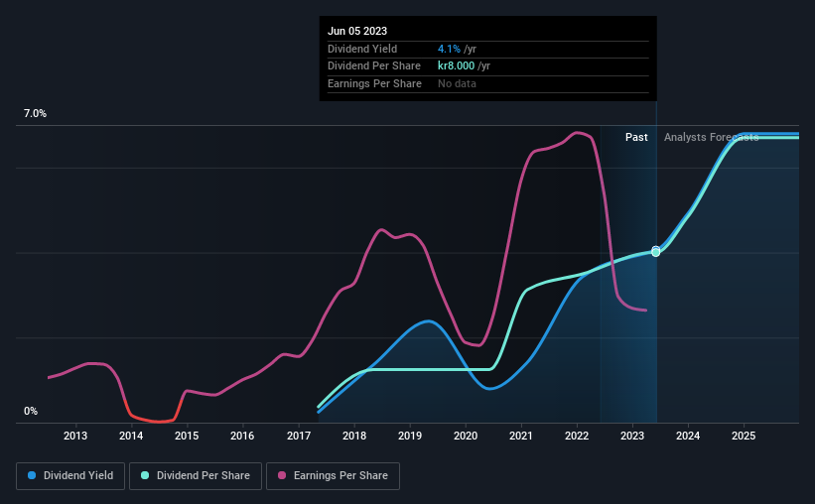Click the teal Dividend Per Share legend dot
The width and height of the screenshot is (815, 504).
145,475
